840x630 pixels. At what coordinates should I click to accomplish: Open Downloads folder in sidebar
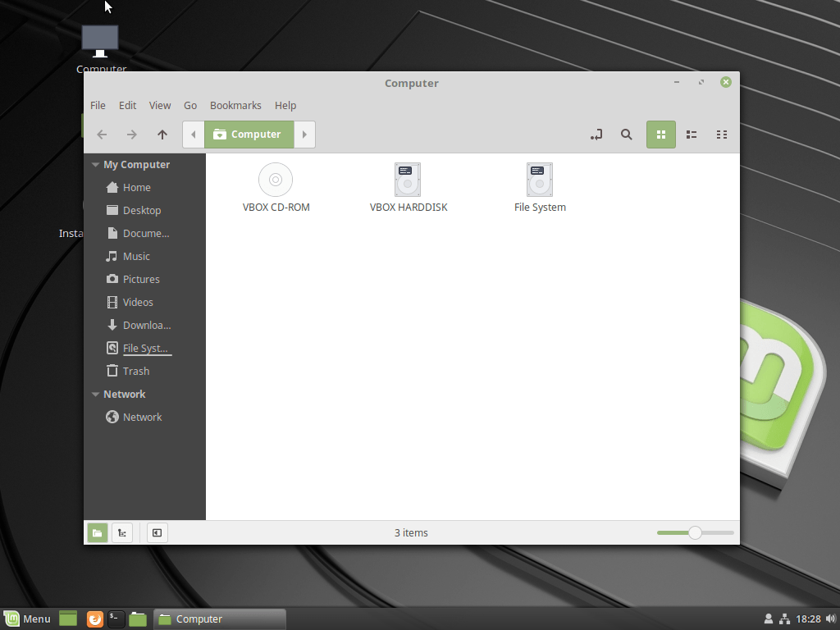[147, 326]
